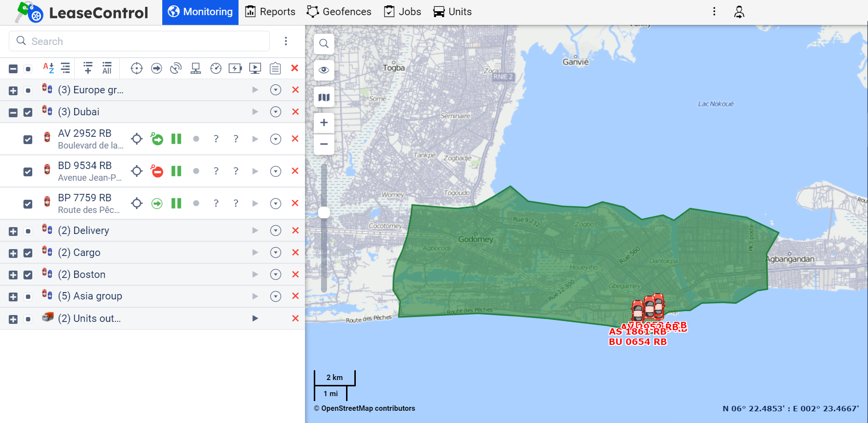Click the user profile icon
The height and width of the screenshot is (423, 868).
(739, 12)
